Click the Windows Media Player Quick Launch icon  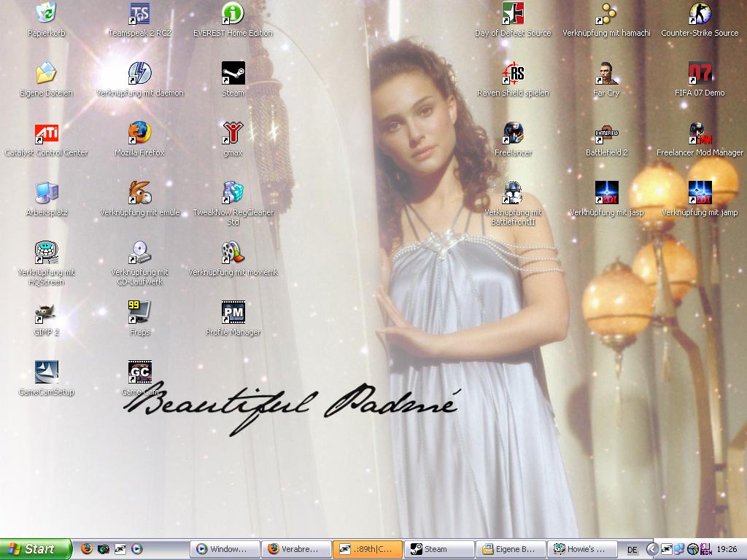tap(136, 549)
